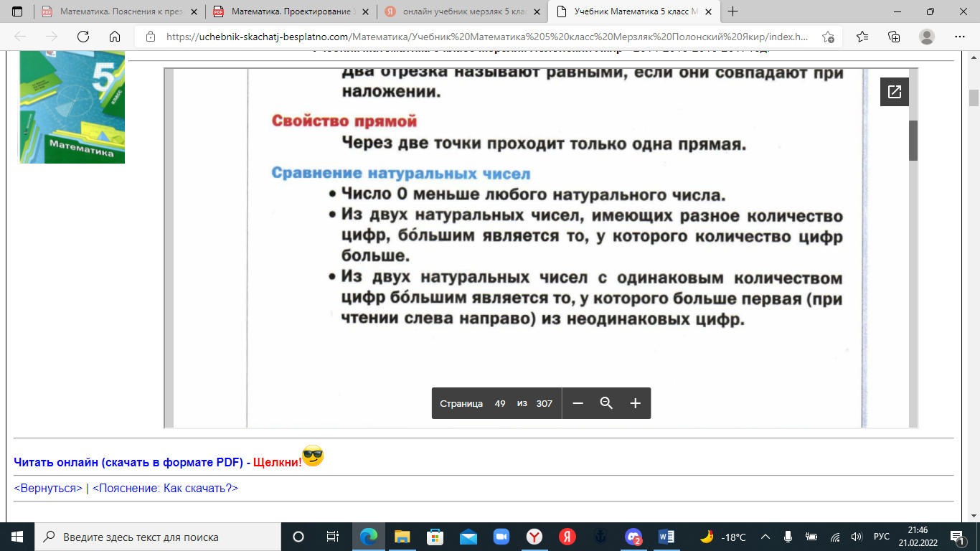Click the textbook cover thumbnail
Image resolution: width=980 pixels, height=551 pixels.
tap(72, 107)
